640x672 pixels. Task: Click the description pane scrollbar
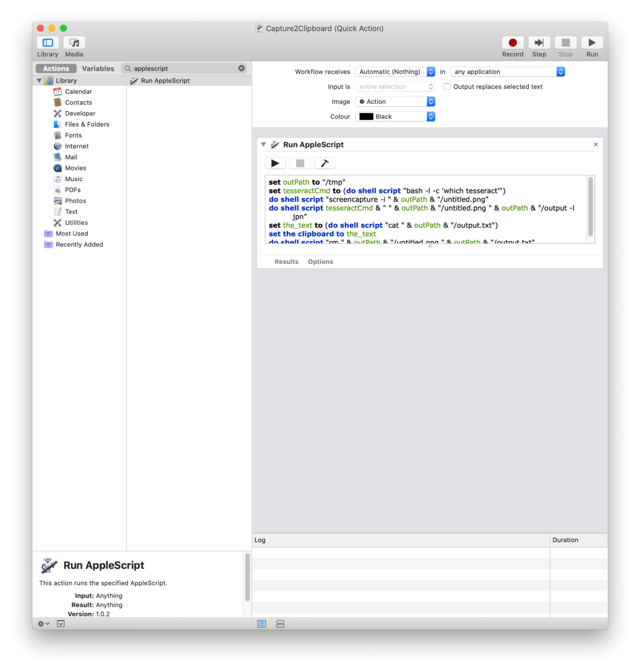(x=247, y=577)
